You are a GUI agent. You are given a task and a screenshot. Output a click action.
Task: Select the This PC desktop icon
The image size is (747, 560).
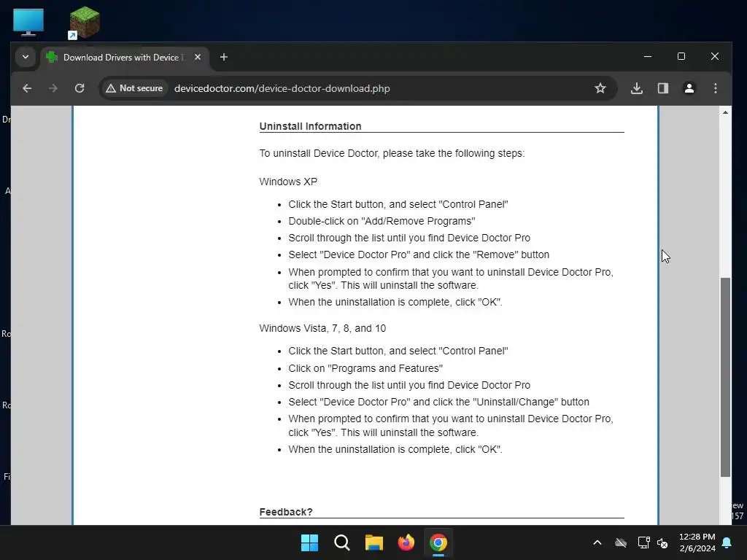pos(28,22)
